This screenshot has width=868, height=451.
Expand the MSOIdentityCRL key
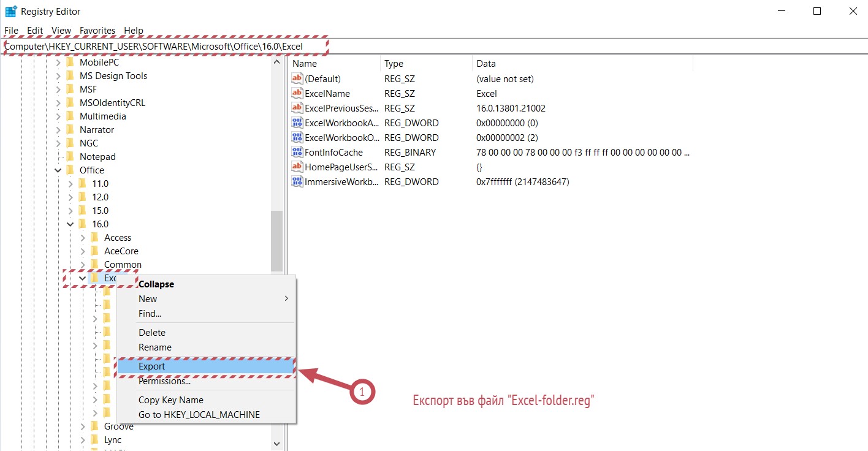click(58, 102)
